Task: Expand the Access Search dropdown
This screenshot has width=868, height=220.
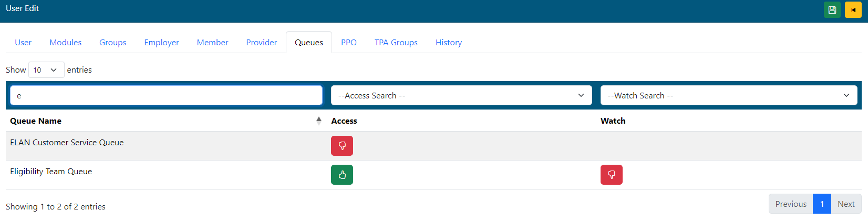Action: (461, 95)
